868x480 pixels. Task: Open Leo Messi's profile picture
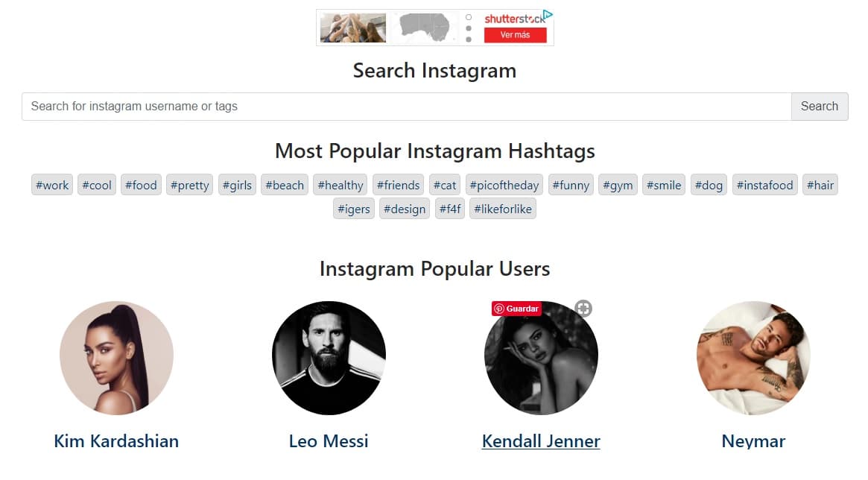[329, 358]
